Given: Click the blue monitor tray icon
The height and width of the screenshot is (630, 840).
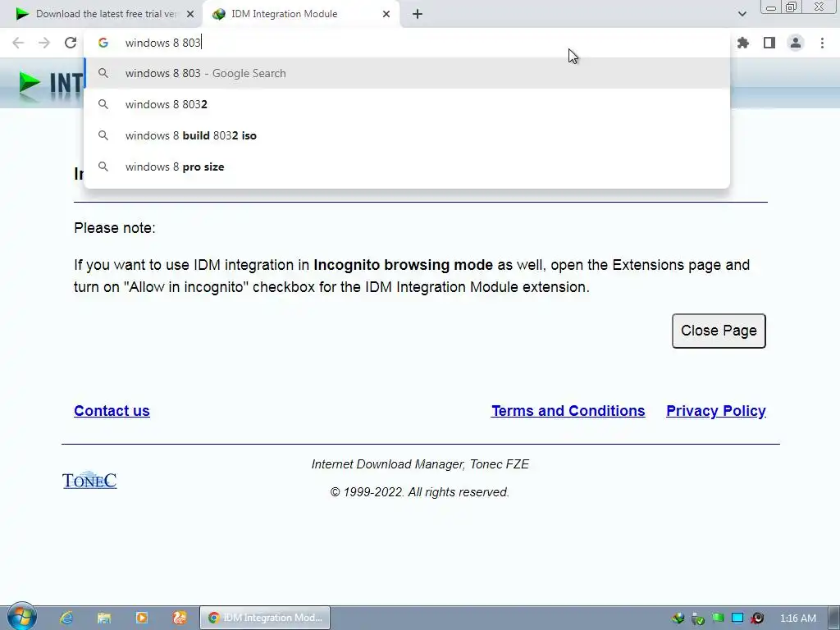Looking at the screenshot, I should (737, 619).
